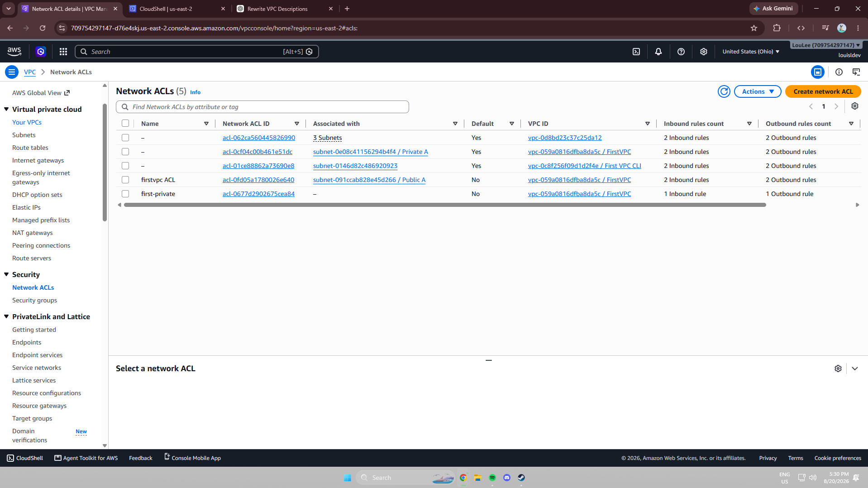The width and height of the screenshot is (868, 488).
Task: Open subnet-091ccab828e45d266 / Public A link
Action: 369,180
